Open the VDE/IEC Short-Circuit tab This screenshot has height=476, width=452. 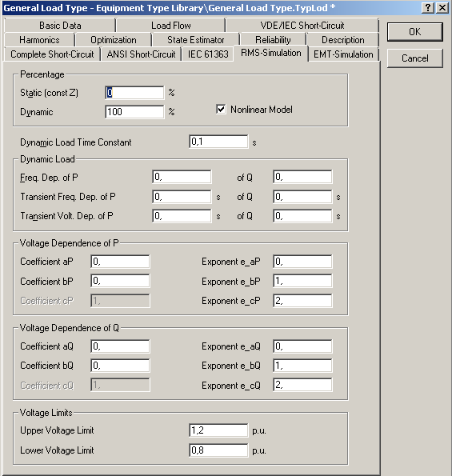[302, 26]
